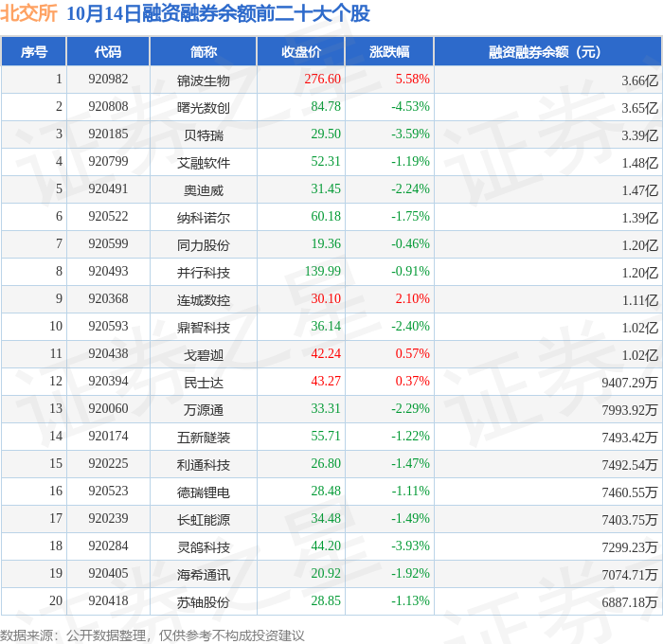Screen dimensions: 663x644
Task: Select stock name 灵鸽科技
Action: click(x=204, y=547)
